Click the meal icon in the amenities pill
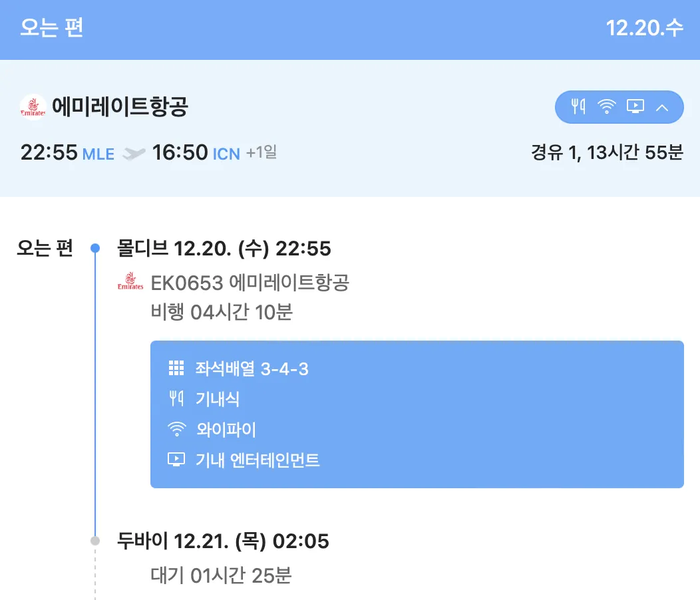The image size is (700, 600). tap(578, 106)
